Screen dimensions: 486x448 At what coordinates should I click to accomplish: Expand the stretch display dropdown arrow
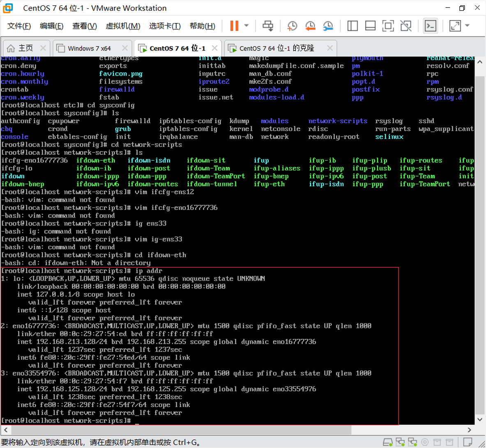click(468, 26)
